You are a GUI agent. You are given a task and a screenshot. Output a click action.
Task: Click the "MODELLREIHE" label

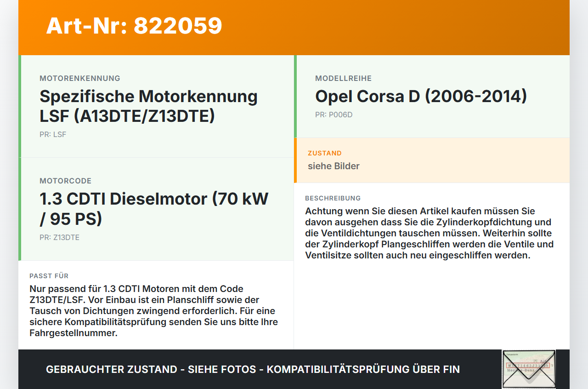point(344,78)
